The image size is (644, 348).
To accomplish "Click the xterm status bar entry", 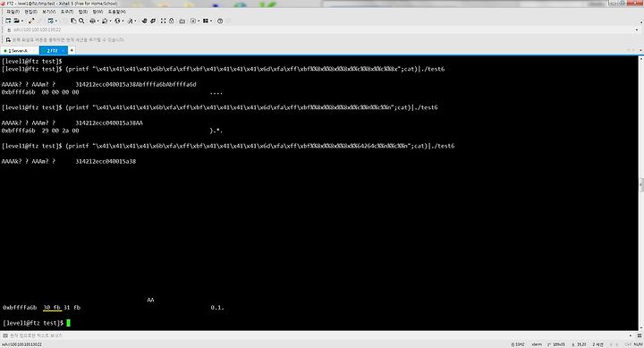I will 537,344.
